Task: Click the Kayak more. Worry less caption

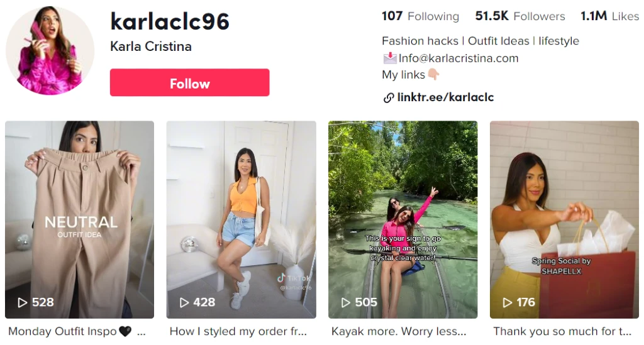Action: [x=399, y=331]
